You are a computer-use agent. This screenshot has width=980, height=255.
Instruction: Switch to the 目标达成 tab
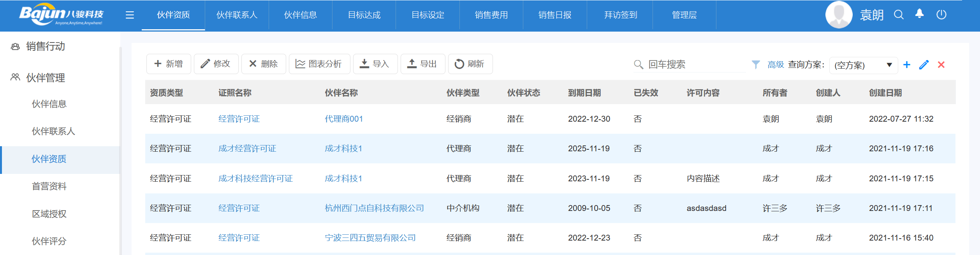(x=364, y=15)
